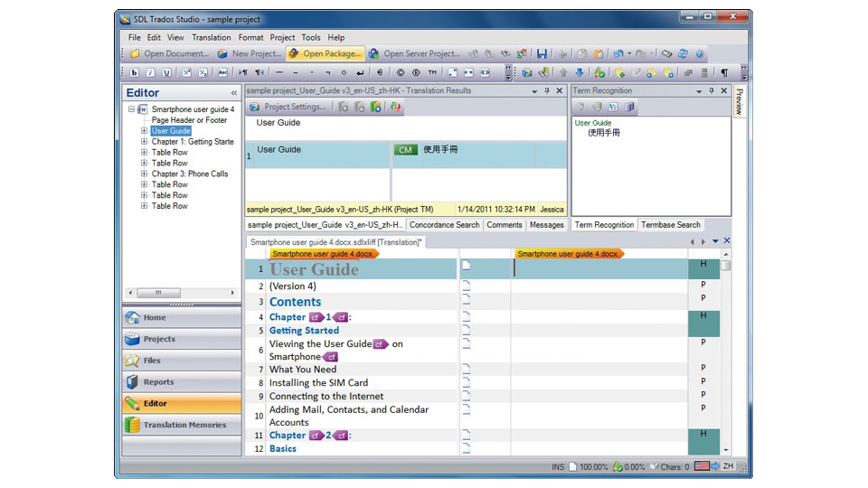Image resolution: width=868 pixels, height=488 pixels.
Task: Click the blue refresh arrows icon in the toolbar
Action: [684, 53]
